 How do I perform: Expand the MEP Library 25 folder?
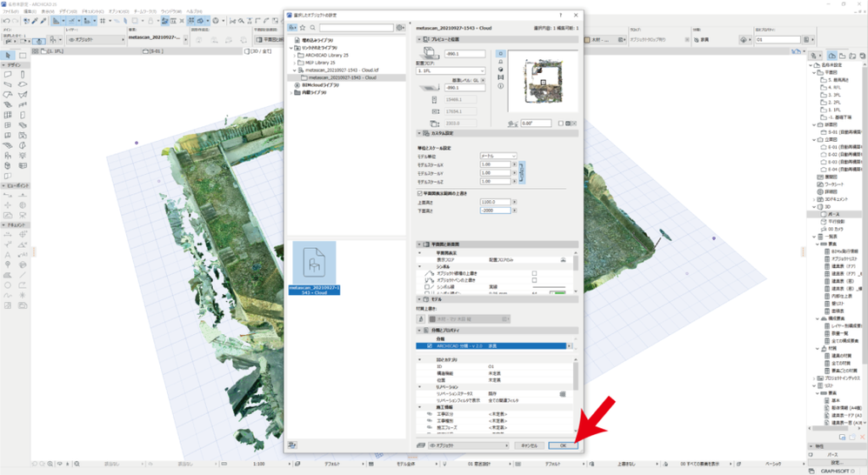pyautogui.click(x=294, y=63)
